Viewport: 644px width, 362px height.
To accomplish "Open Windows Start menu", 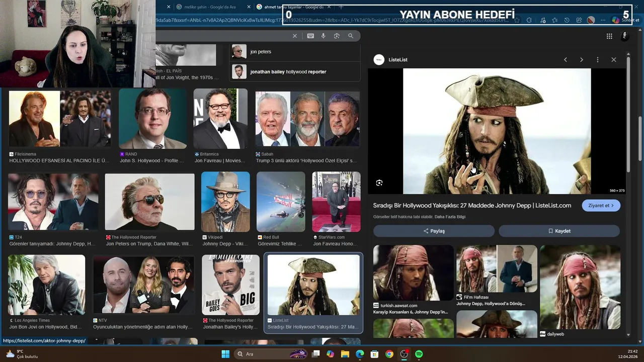I will coord(225,354).
